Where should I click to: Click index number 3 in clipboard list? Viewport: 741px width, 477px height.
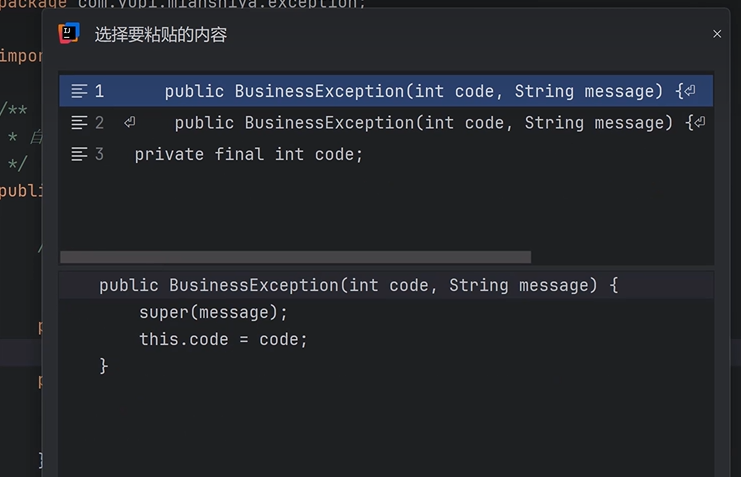(99, 154)
